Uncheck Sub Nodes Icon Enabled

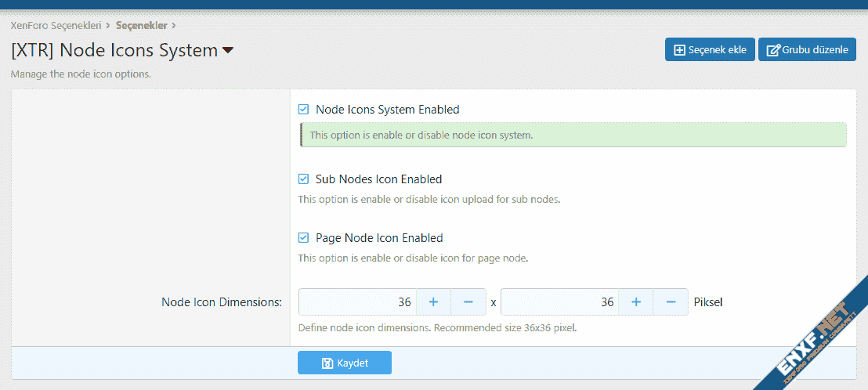304,179
